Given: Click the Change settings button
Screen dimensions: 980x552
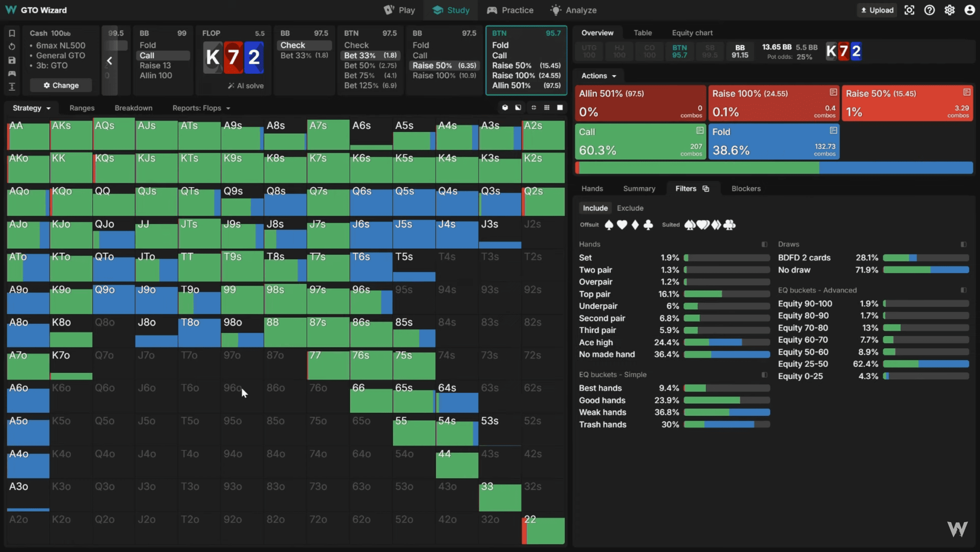Looking at the screenshot, I should tap(61, 85).
